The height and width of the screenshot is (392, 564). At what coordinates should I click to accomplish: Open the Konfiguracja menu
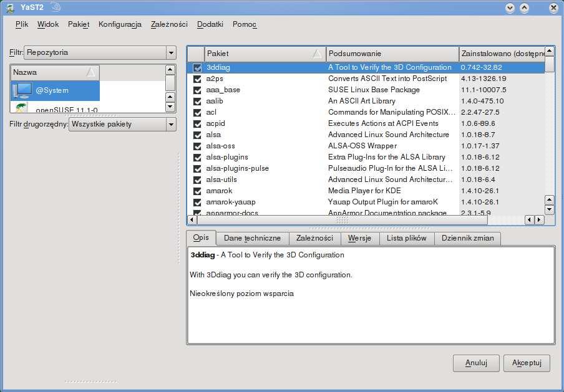[120, 24]
